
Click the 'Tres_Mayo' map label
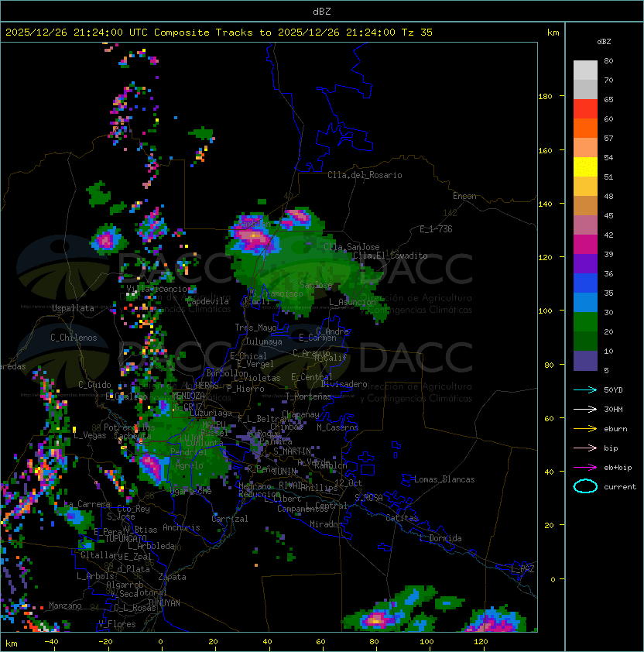[x=255, y=328]
